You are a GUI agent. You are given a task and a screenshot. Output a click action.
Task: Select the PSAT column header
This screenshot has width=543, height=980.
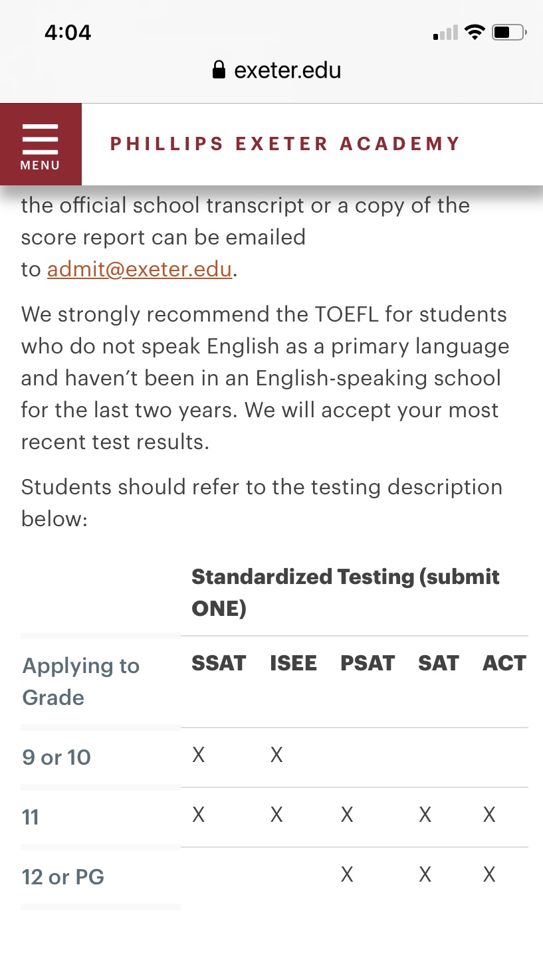pyautogui.click(x=368, y=663)
